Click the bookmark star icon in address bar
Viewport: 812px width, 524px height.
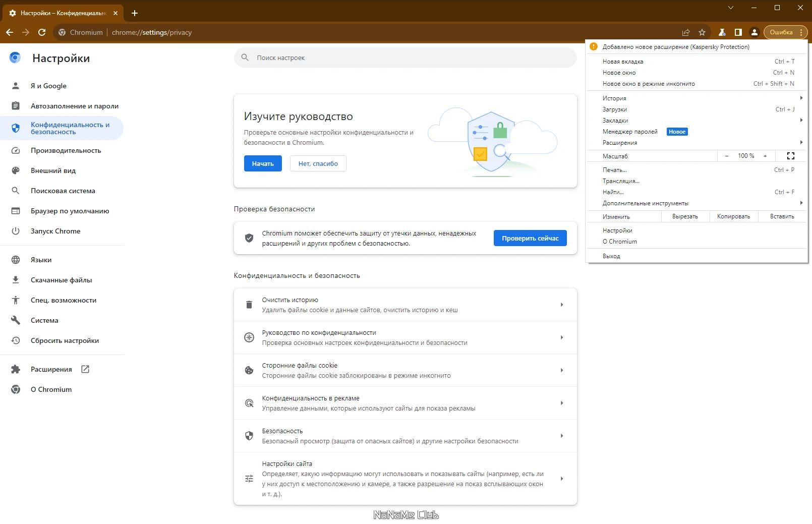(x=702, y=32)
